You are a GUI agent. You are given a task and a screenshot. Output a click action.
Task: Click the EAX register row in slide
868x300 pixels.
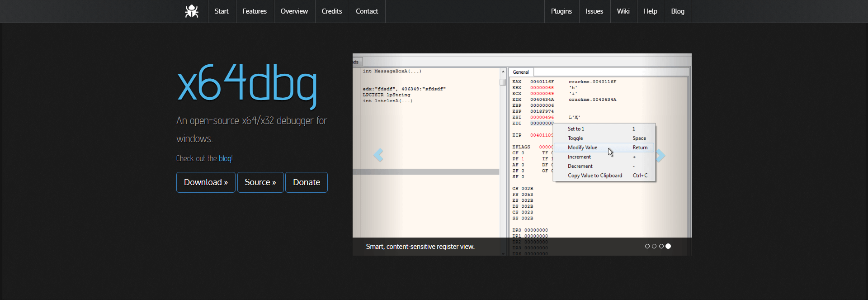[564, 82]
